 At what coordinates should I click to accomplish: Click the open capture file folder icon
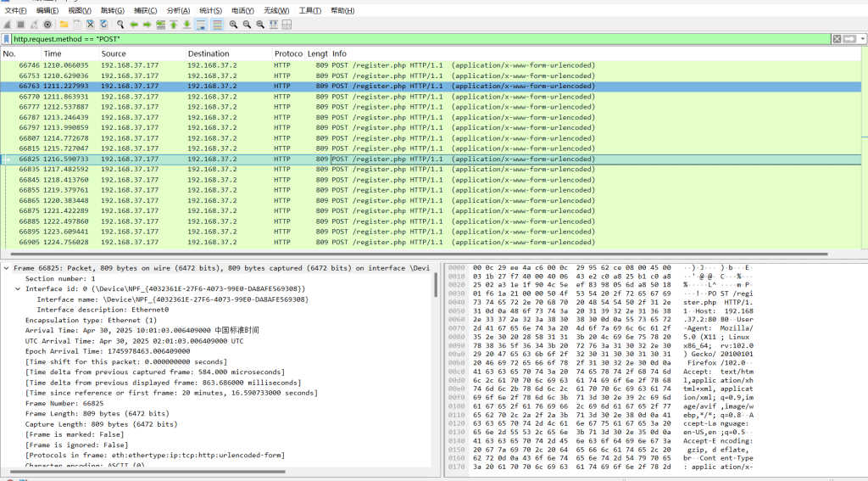tap(64, 25)
